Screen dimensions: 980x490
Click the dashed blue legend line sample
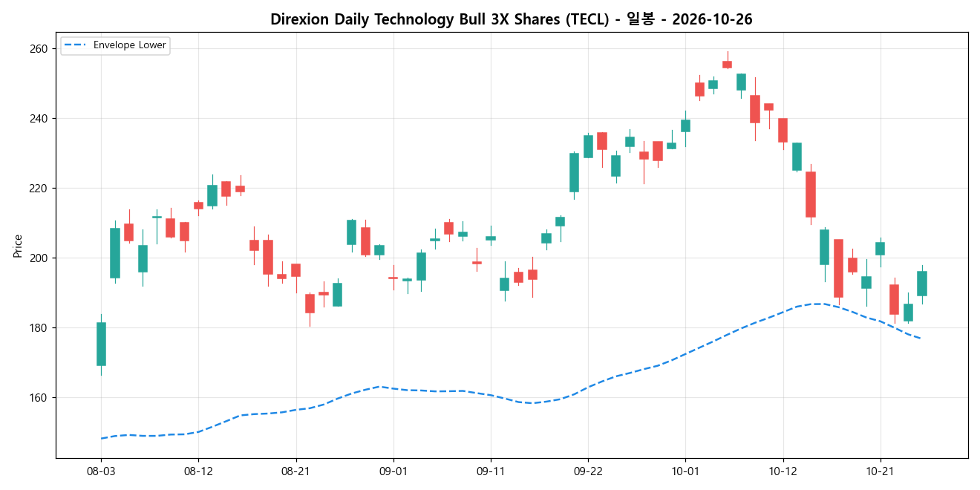[x=75, y=45]
